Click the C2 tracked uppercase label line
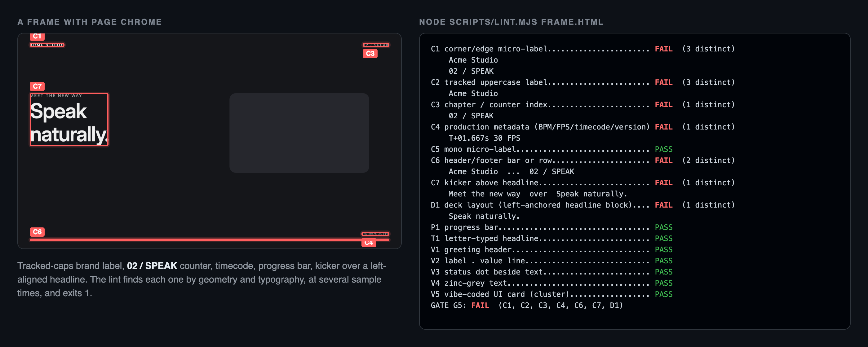 tap(583, 82)
